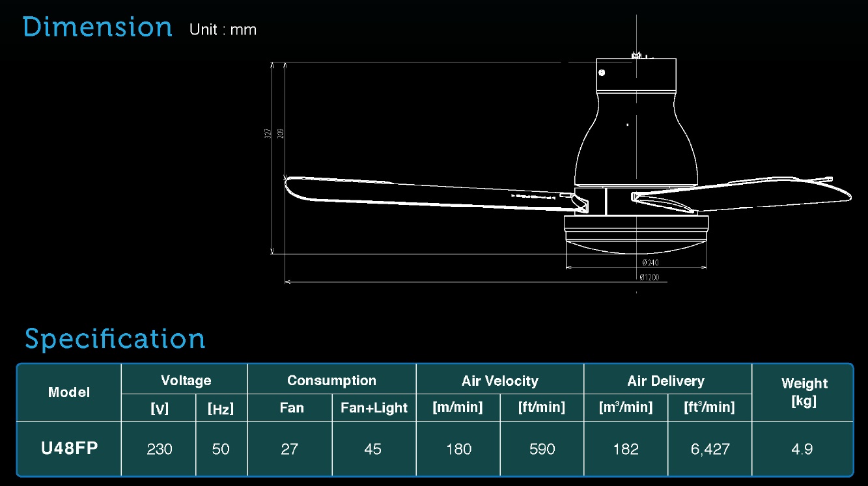Image resolution: width=868 pixels, height=486 pixels.
Task: Click the Specification heading
Action: [x=115, y=339]
